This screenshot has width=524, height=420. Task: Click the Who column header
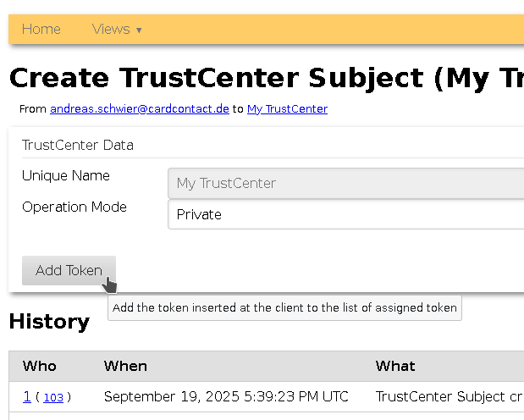pos(40,366)
